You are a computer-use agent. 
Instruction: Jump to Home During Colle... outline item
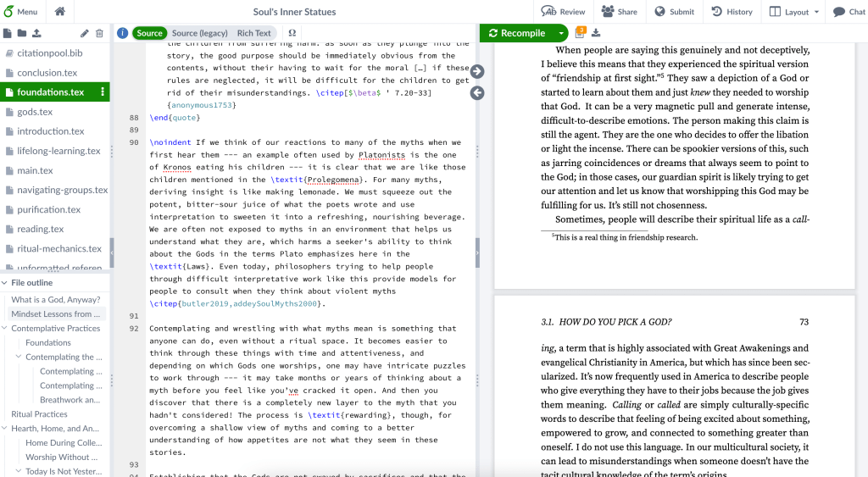point(64,443)
